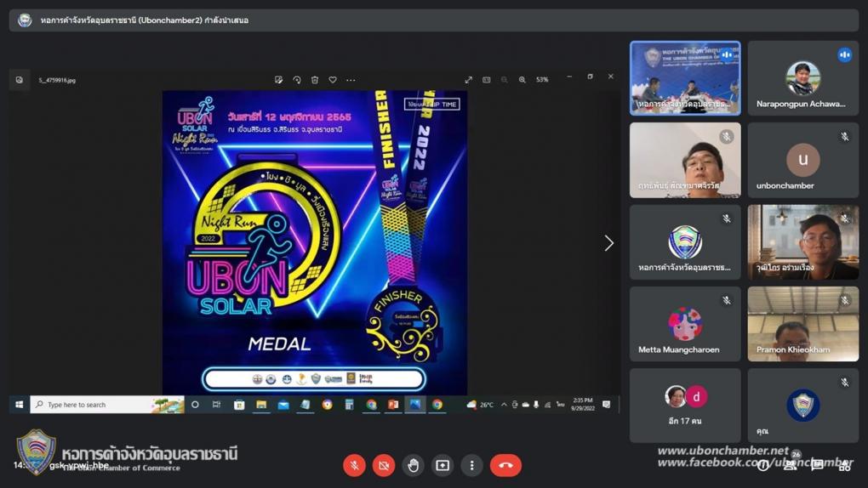
Task: Open File Explorer from the taskbar
Action: pos(261,405)
